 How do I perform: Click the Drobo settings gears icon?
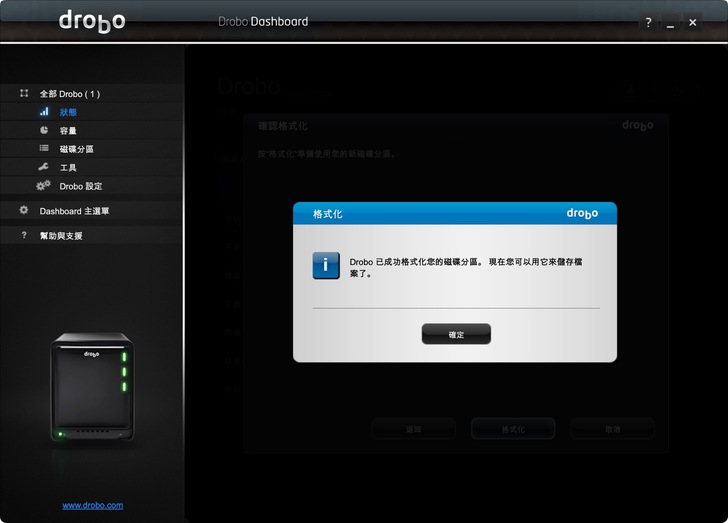pyautogui.click(x=43, y=185)
